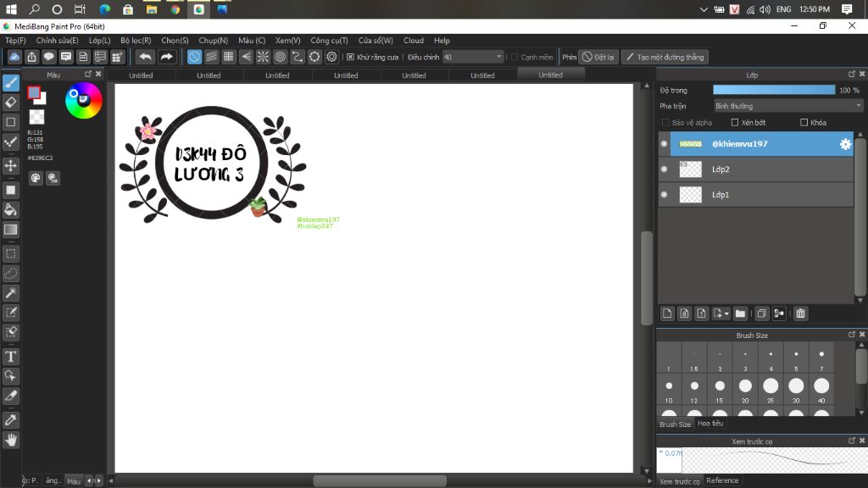
Task: Open the add-layer type dropdown arrow
Action: [x=726, y=313]
